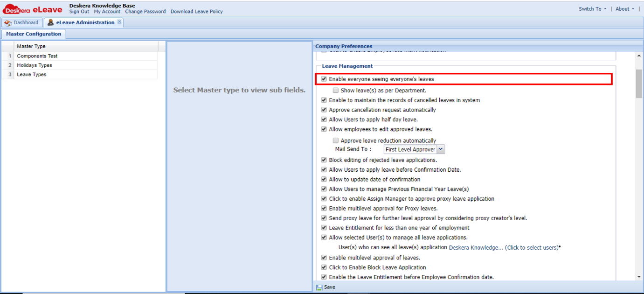Image resolution: width=644 pixels, height=294 pixels.
Task: Enable Approve leave reduction automatically
Action: tap(335, 140)
